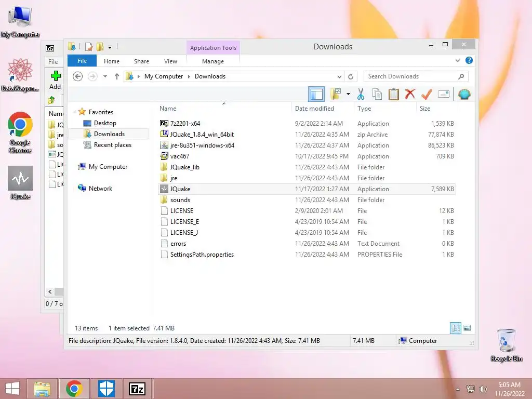Select the jre-8u351-windows-x64 installer
The height and width of the screenshot is (399, 532).
[307, 145]
